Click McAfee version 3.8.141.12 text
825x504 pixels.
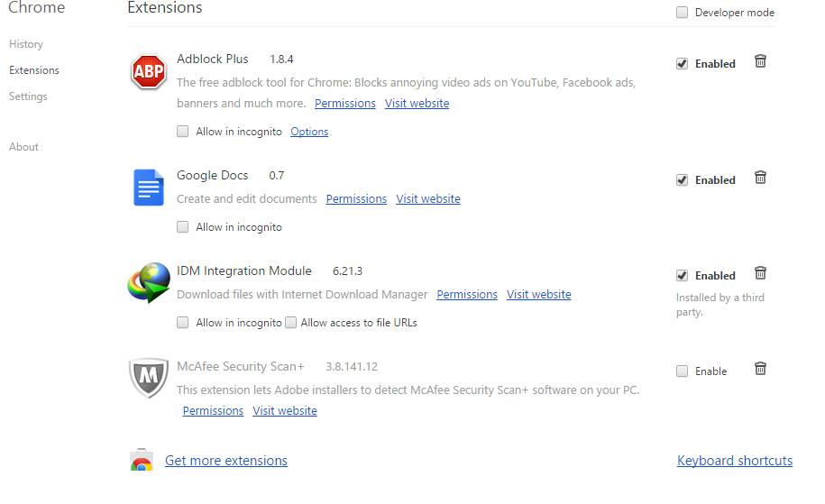pyautogui.click(x=352, y=367)
